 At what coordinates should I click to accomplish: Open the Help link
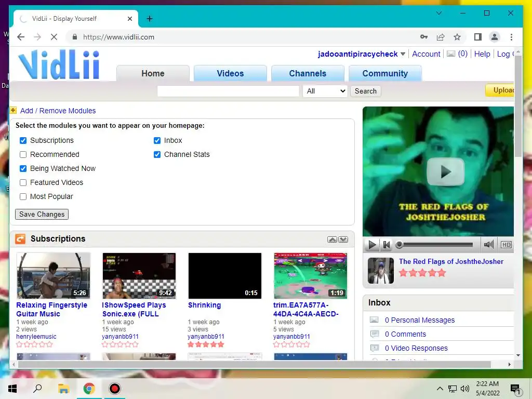482,54
